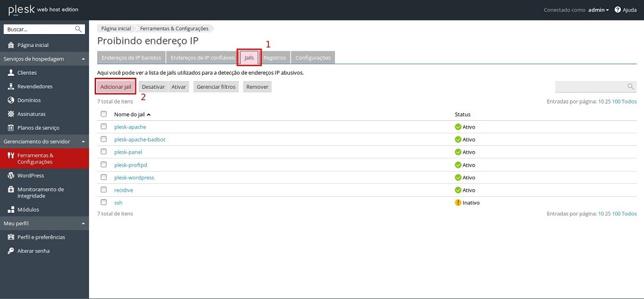Open Domínios via its globe icon

point(11,100)
